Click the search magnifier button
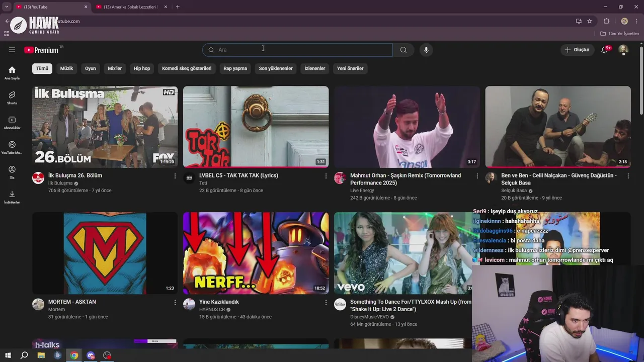 [404, 50]
